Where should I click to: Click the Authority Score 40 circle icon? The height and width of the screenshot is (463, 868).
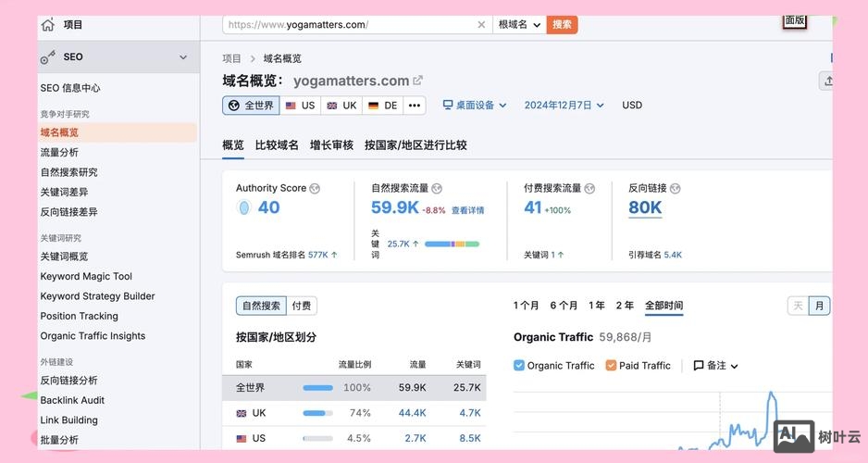(x=243, y=207)
